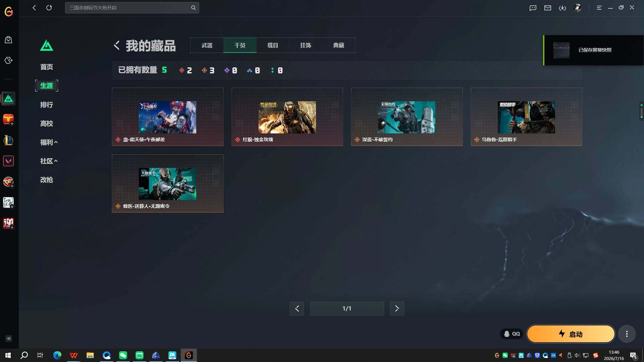Open the 改枪 menu item
Viewport: 644px width, 362px height.
point(47,180)
